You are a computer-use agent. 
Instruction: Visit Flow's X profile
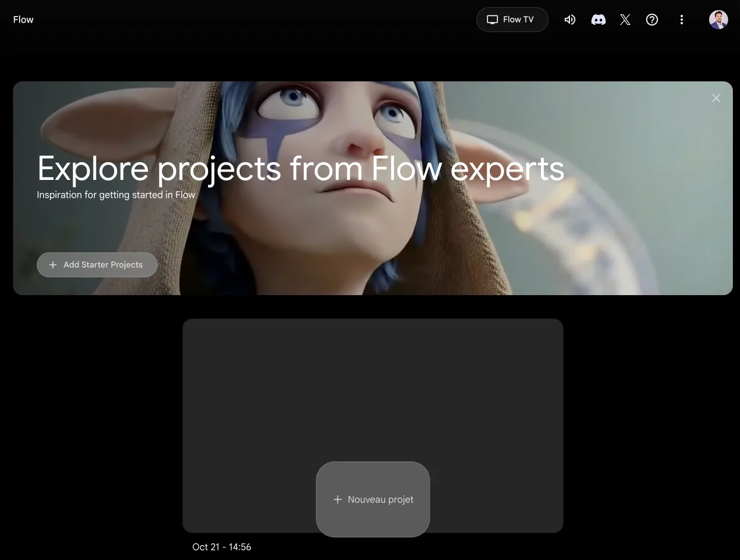(625, 20)
